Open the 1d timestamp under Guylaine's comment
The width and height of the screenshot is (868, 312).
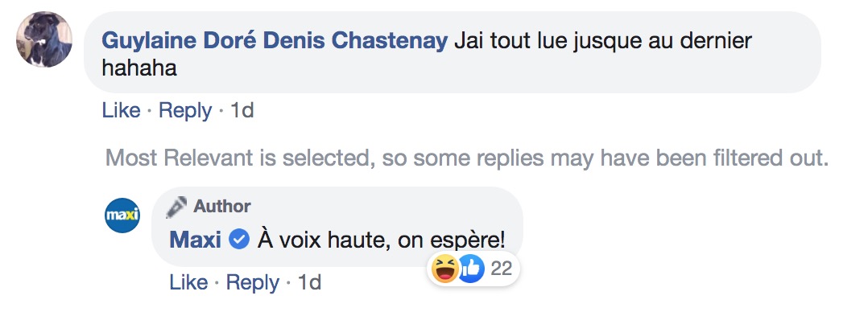click(242, 111)
